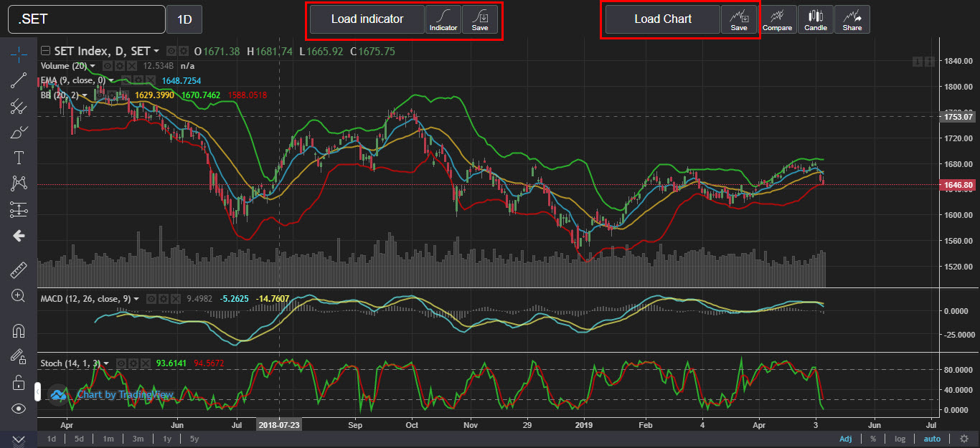980x448 pixels.
Task: Switch to the 1y time range
Action: [166, 439]
